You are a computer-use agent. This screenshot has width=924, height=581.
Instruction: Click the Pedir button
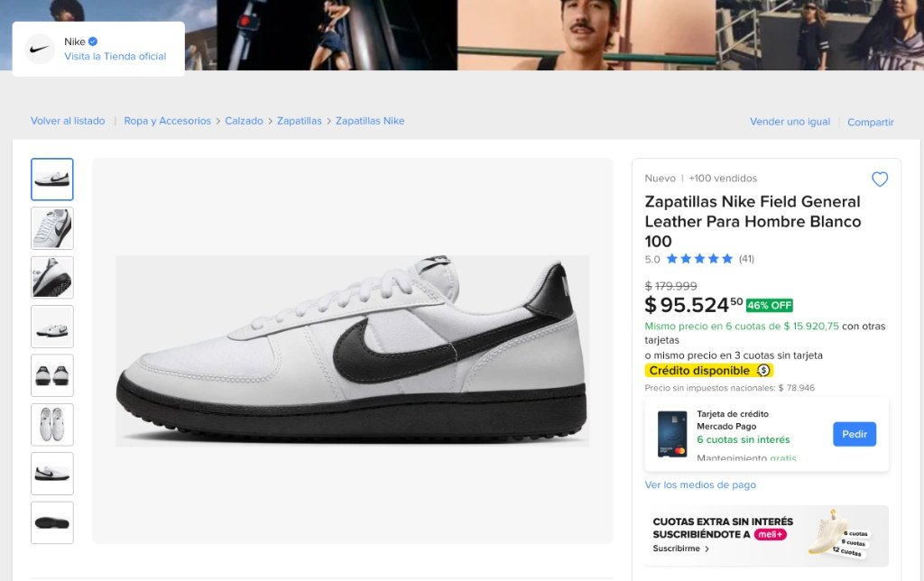click(855, 434)
